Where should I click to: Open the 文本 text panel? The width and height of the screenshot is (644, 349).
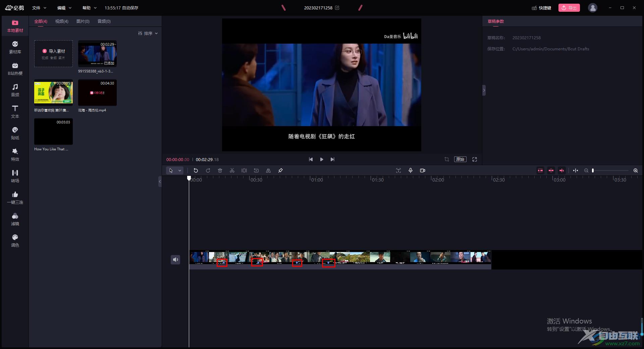15,112
